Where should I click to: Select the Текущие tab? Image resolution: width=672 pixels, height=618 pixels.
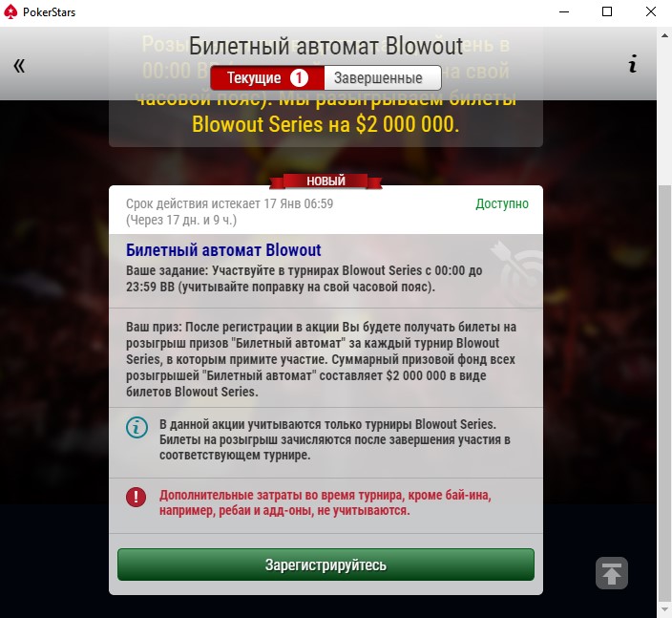click(x=267, y=78)
